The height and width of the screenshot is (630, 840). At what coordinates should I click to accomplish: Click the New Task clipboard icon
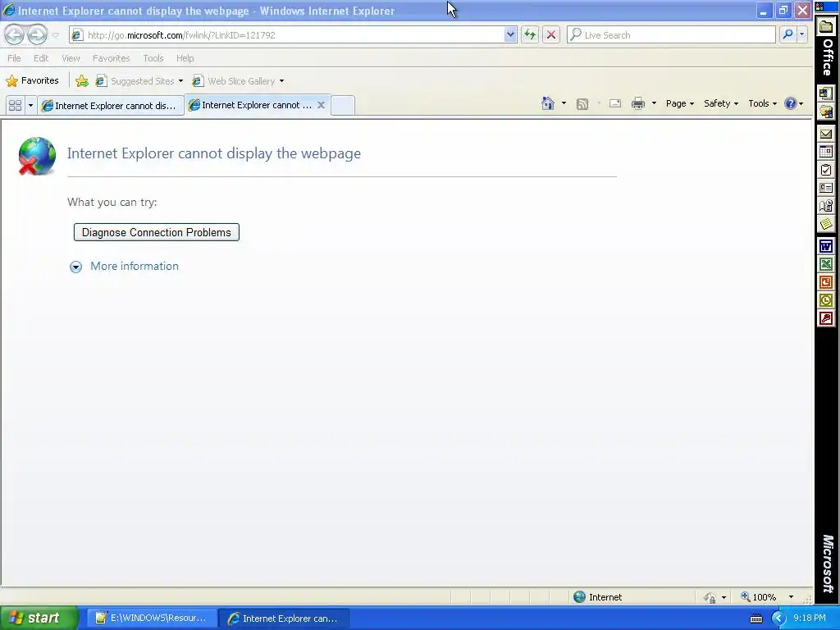pyautogui.click(x=826, y=170)
